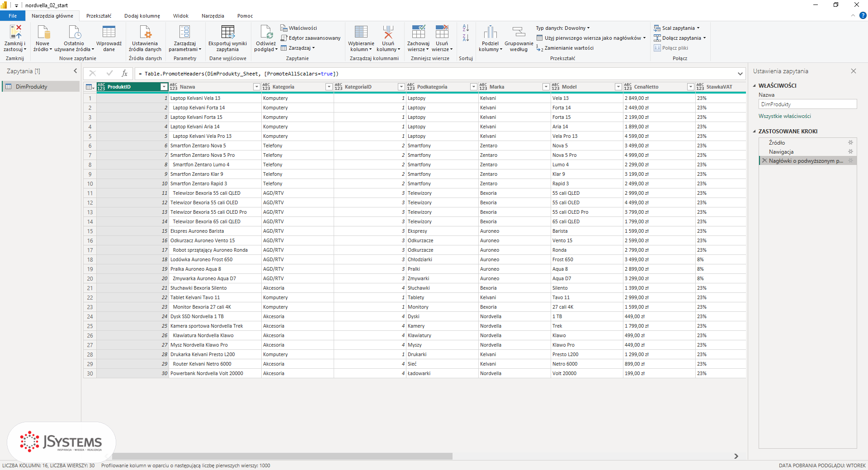Open Edytor zaawansowany

point(311,38)
